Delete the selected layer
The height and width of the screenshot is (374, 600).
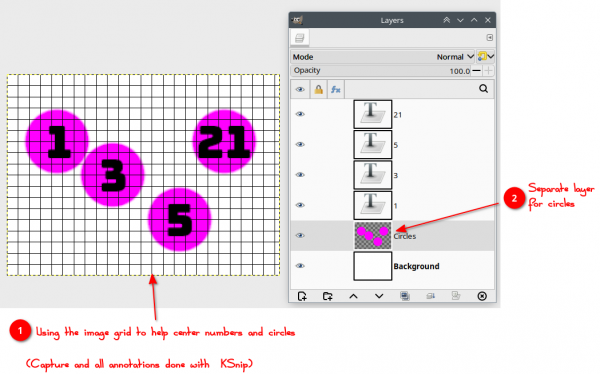482,296
